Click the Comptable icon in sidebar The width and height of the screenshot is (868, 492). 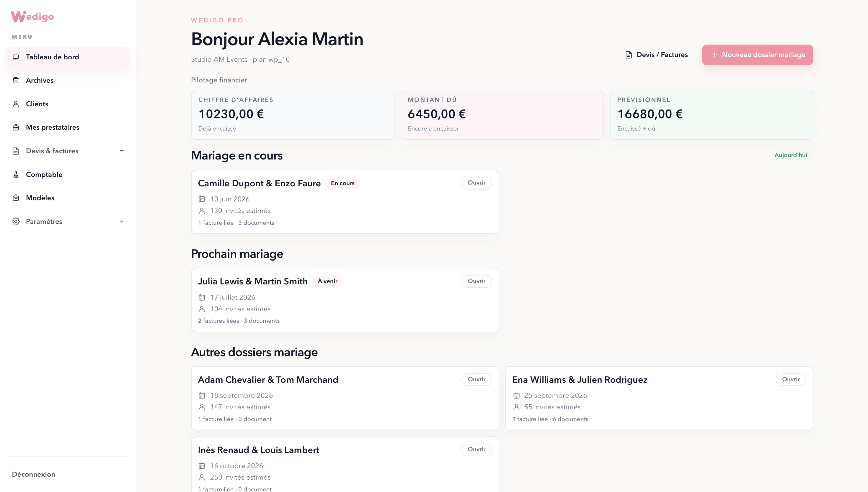(16, 175)
